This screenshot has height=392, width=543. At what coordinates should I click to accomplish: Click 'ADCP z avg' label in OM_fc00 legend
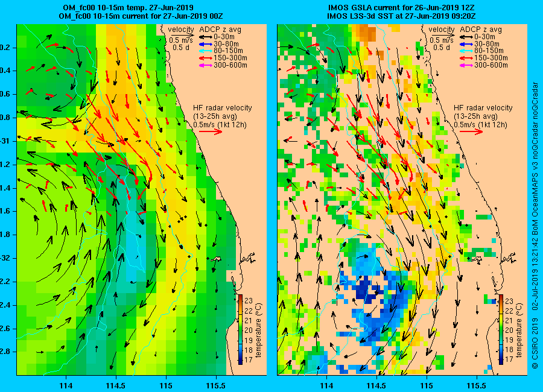pyautogui.click(x=220, y=30)
